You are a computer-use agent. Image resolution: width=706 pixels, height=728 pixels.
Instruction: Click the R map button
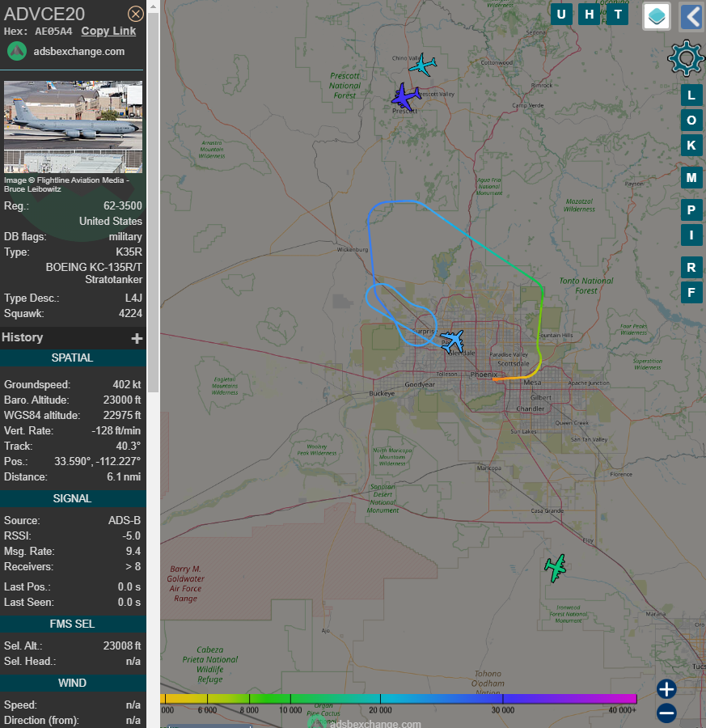coord(691,268)
